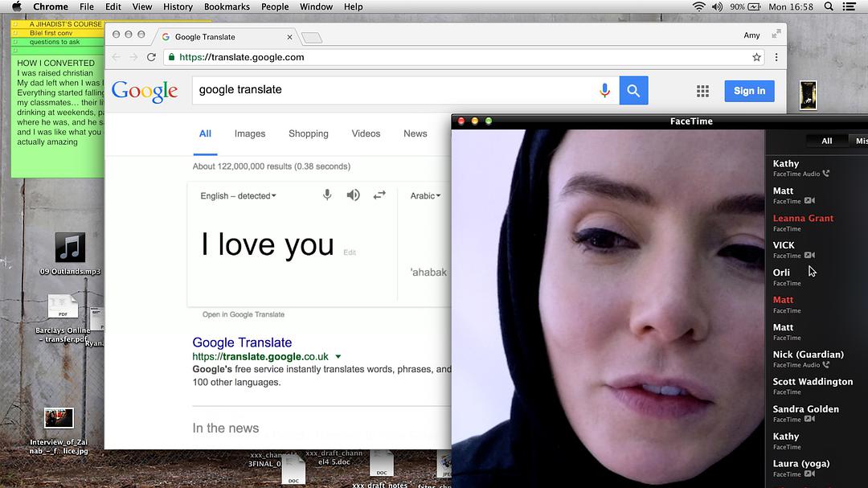Click the voice input microphone in the translate box
This screenshot has height=488, width=868.
[x=327, y=195]
